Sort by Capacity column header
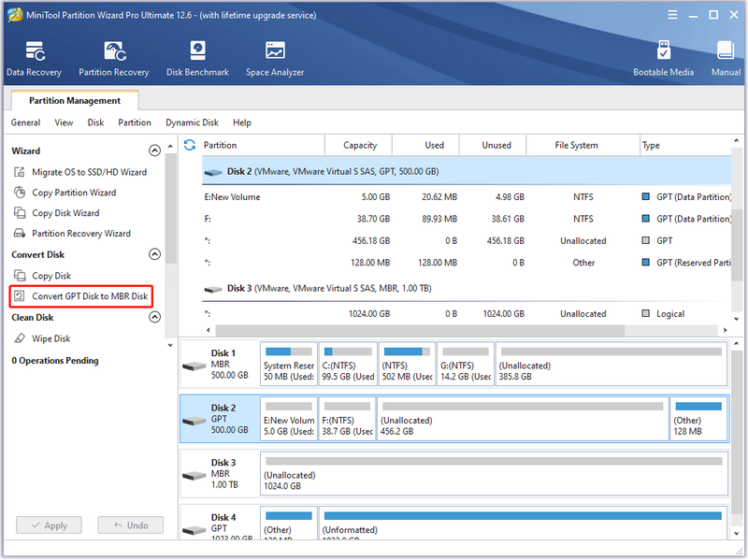The width and height of the screenshot is (748, 560). point(358,145)
